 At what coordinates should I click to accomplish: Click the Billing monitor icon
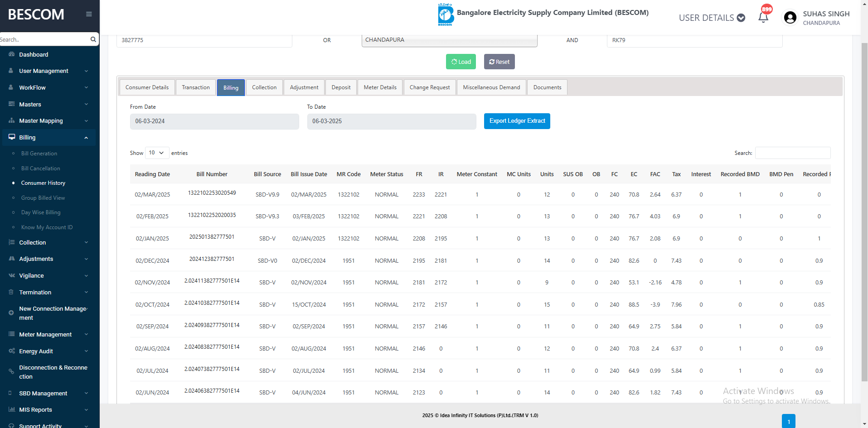[x=12, y=137]
